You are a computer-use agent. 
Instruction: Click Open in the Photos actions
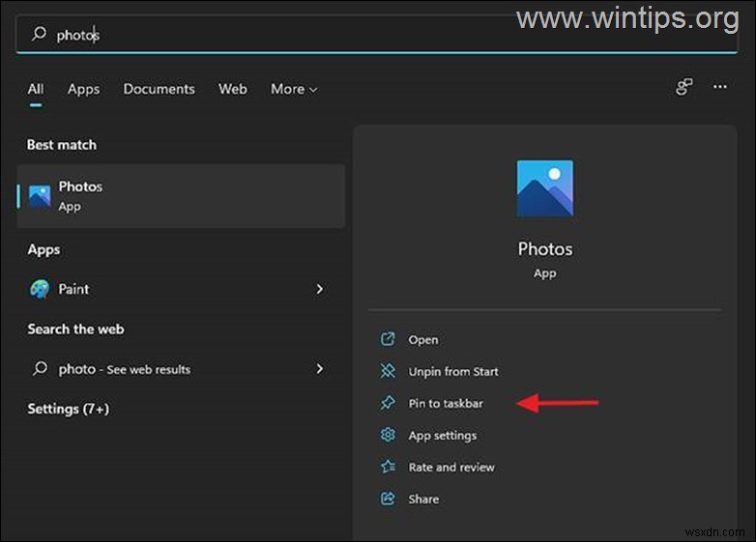(x=423, y=340)
